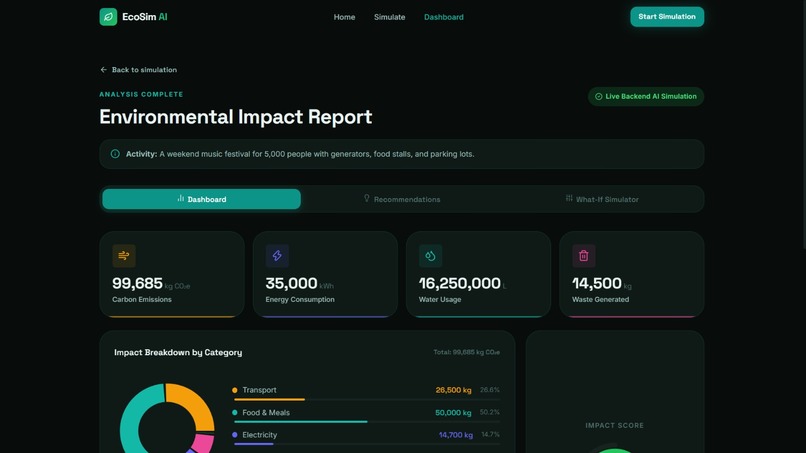Click the trash bin icon on Waste Generated card

coord(583,256)
